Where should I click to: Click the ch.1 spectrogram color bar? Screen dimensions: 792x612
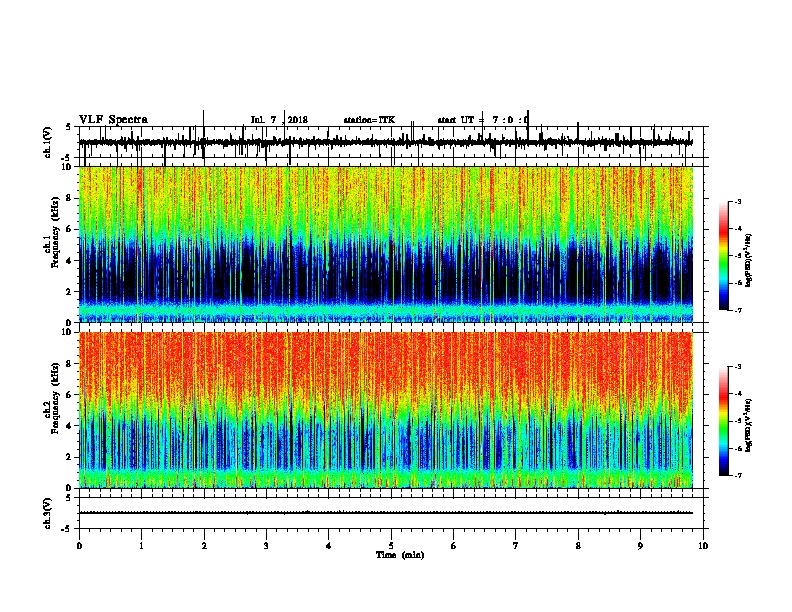(724, 256)
